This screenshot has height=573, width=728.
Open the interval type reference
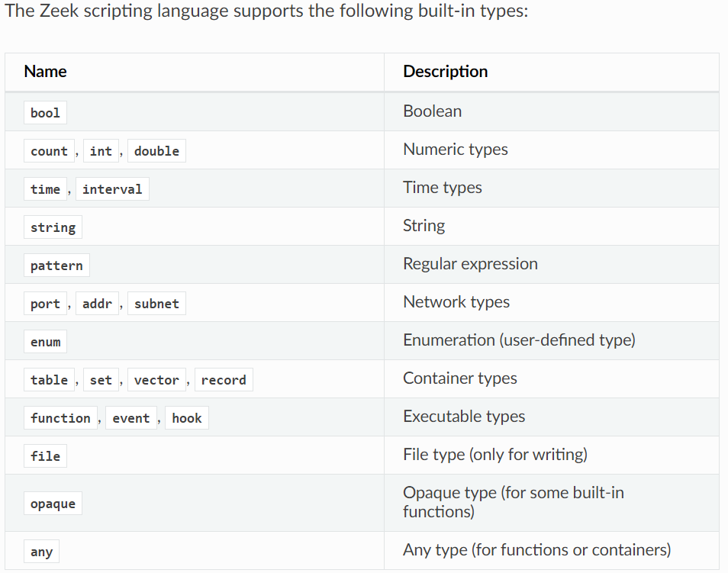pos(112,189)
